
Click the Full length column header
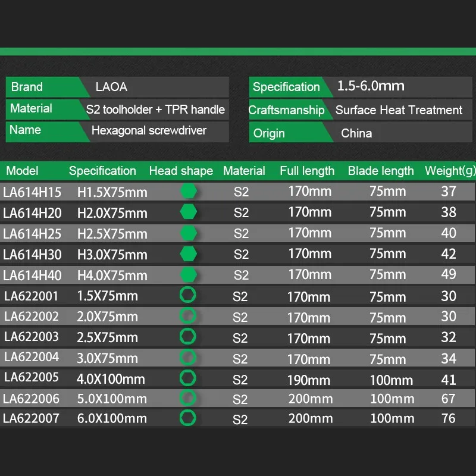pyautogui.click(x=307, y=171)
